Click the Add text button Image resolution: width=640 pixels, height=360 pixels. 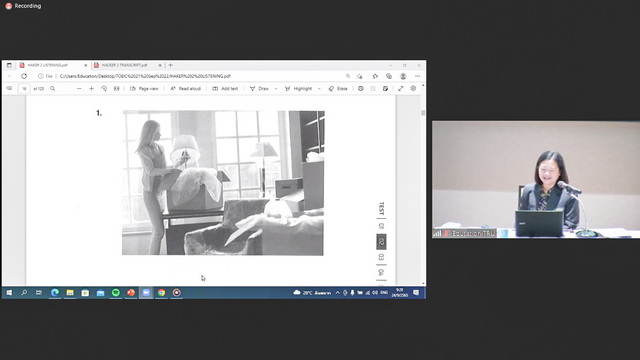pyautogui.click(x=225, y=89)
